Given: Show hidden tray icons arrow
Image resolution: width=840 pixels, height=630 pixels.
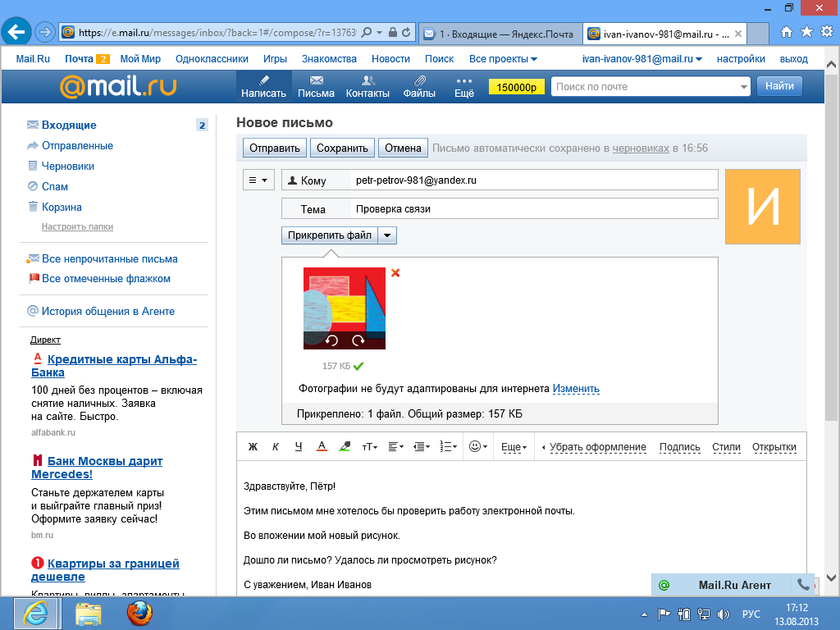Looking at the screenshot, I should tap(644, 614).
